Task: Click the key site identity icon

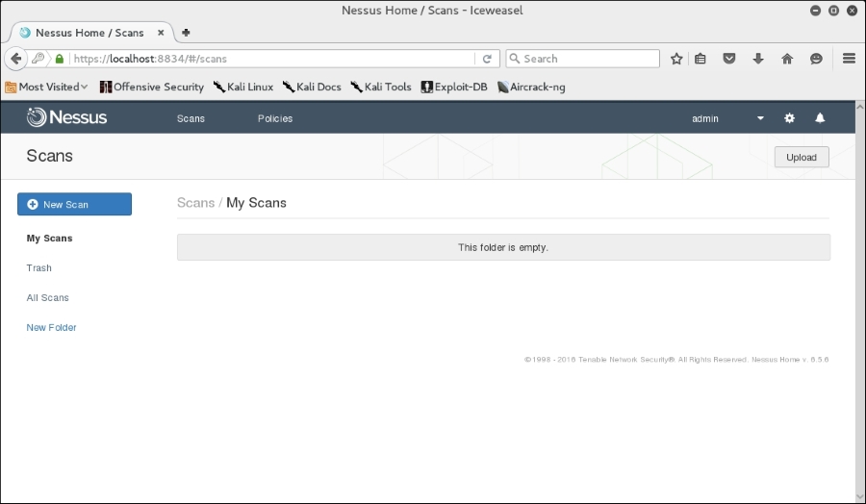Action: click(38, 58)
